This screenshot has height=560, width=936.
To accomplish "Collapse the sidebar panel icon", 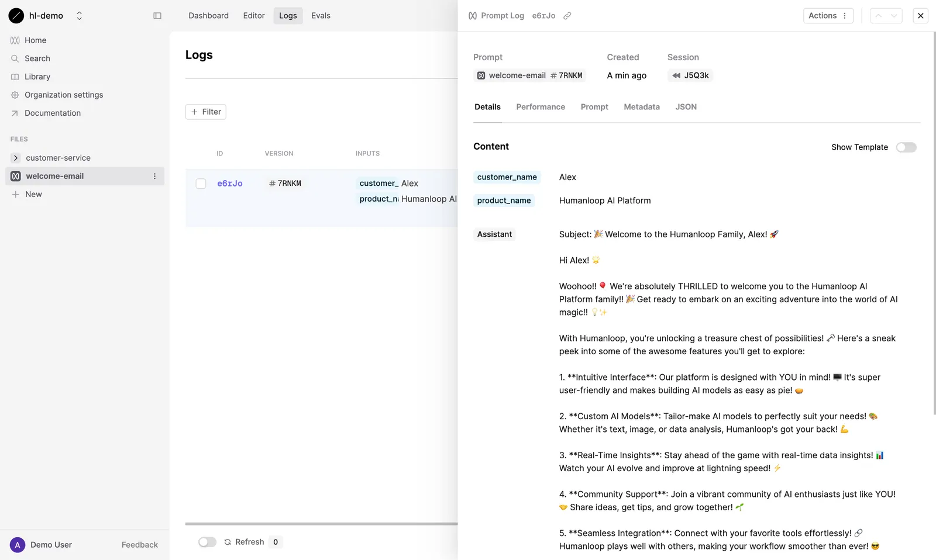I will tap(157, 16).
